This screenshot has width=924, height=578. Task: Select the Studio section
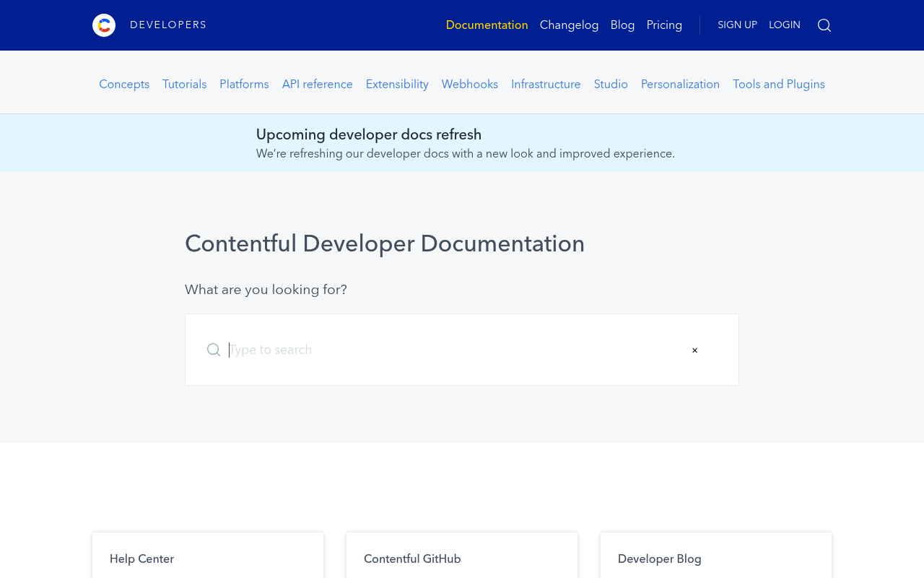(x=611, y=85)
